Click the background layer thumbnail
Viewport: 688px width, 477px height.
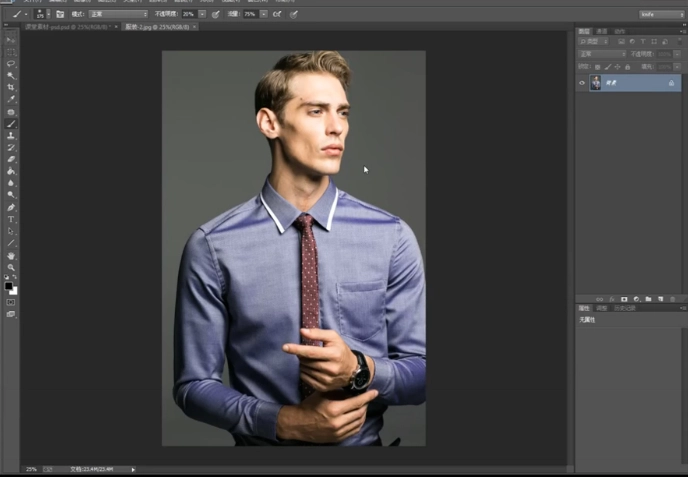(x=596, y=83)
